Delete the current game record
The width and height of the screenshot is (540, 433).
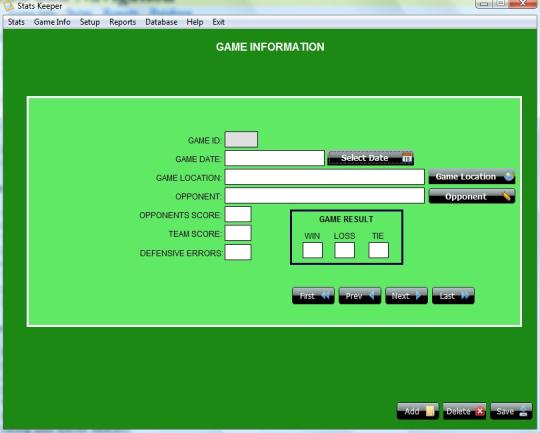[464, 411]
